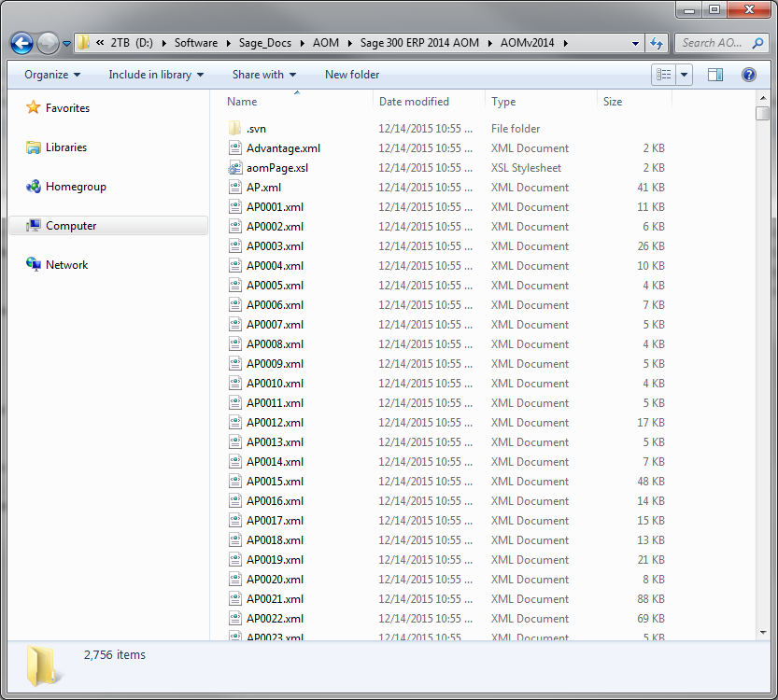Select file name AP0021.xml
The image size is (778, 700).
[x=275, y=599]
